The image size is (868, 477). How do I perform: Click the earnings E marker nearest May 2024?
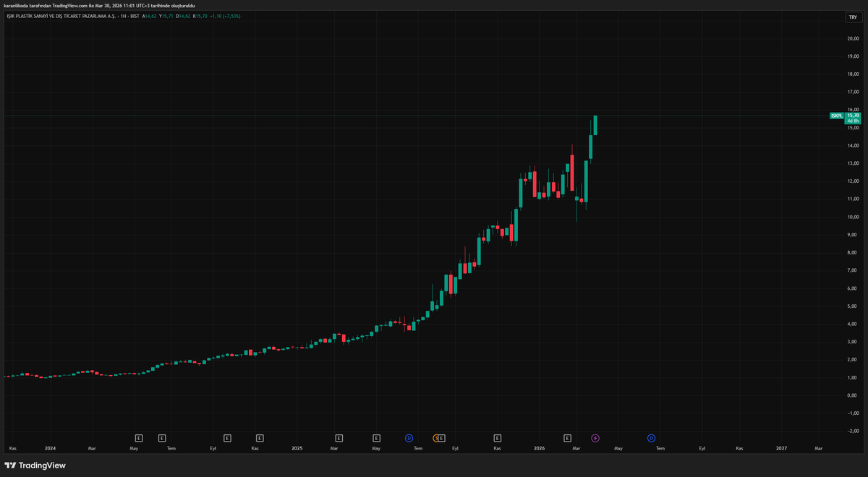pyautogui.click(x=139, y=438)
